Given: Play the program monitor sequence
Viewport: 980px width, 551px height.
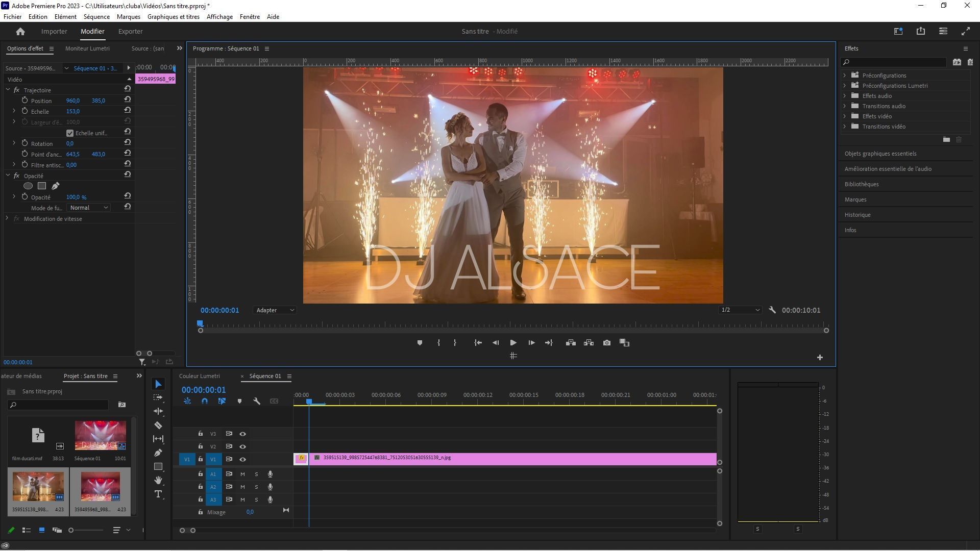Looking at the screenshot, I should [x=513, y=343].
